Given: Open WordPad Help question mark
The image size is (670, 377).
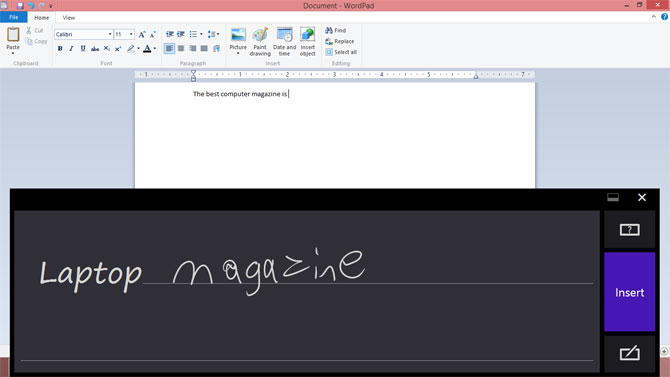Looking at the screenshot, I should point(664,17).
